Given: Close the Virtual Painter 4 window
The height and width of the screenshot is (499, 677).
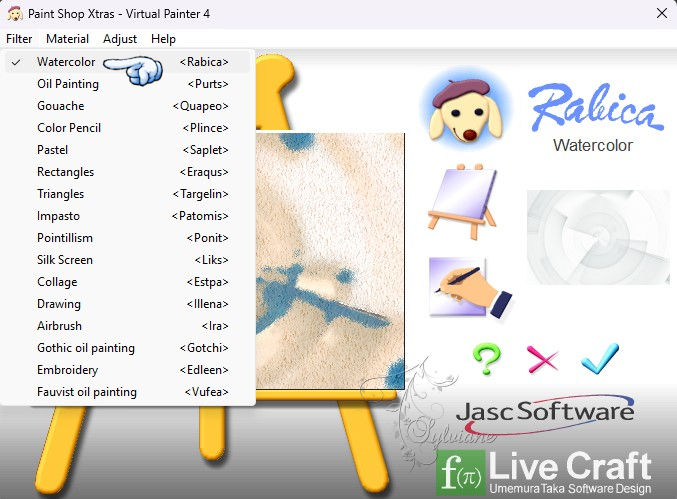Looking at the screenshot, I should 661,13.
